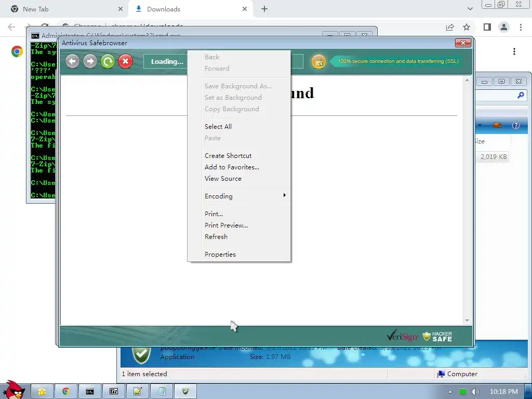This screenshot has height=399, width=532.
Task: Click the Explorer window search magnifier
Action: (521, 96)
